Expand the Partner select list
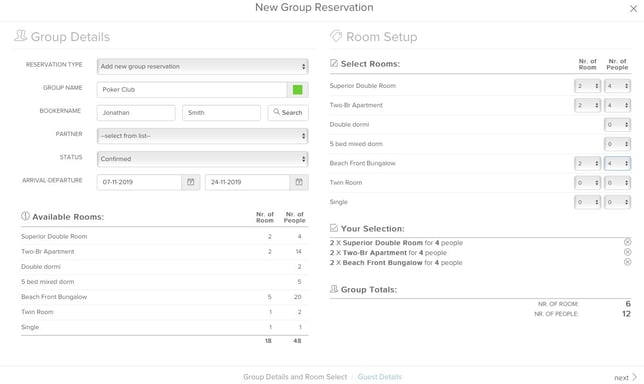This screenshot has width=644, height=384. tap(202, 136)
